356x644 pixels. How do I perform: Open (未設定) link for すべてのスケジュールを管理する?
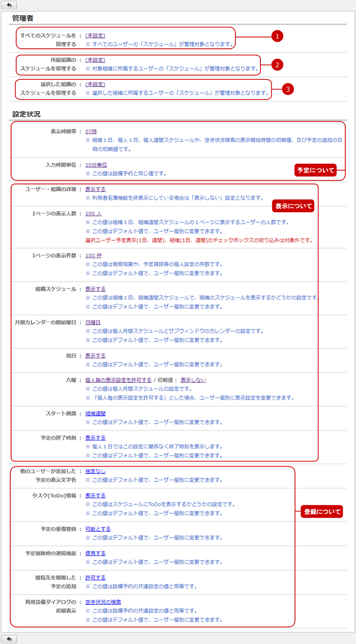(x=95, y=36)
